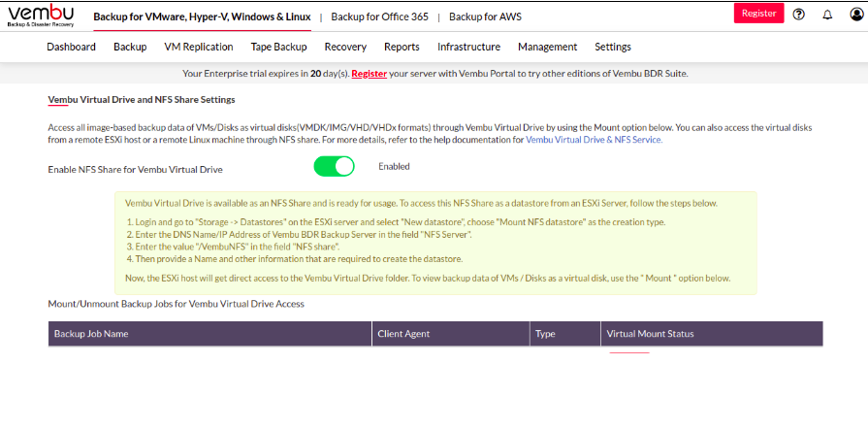
Task: Open the Settings menu
Action: point(613,48)
